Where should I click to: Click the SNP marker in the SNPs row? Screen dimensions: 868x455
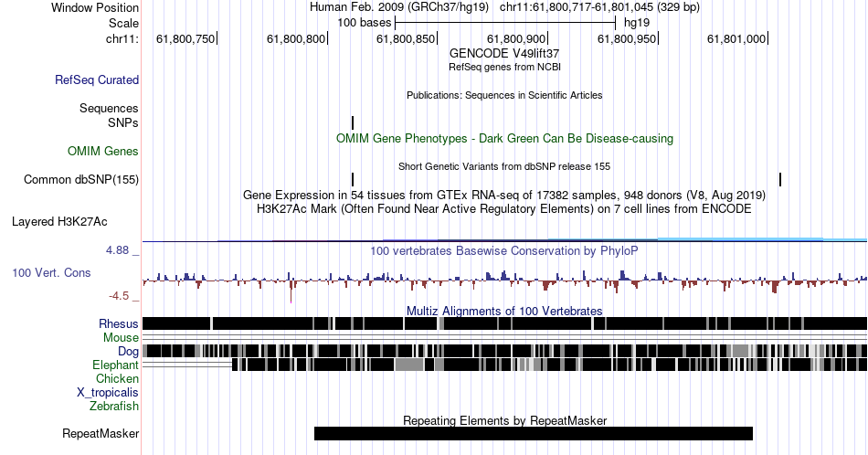(x=353, y=122)
